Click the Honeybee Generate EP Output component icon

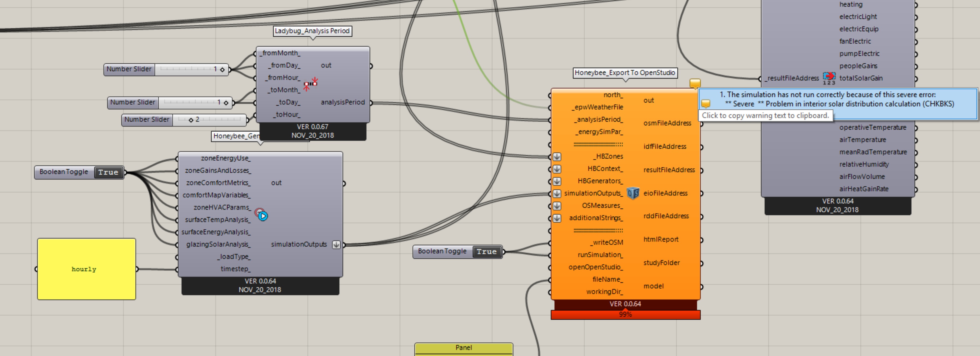tap(261, 214)
